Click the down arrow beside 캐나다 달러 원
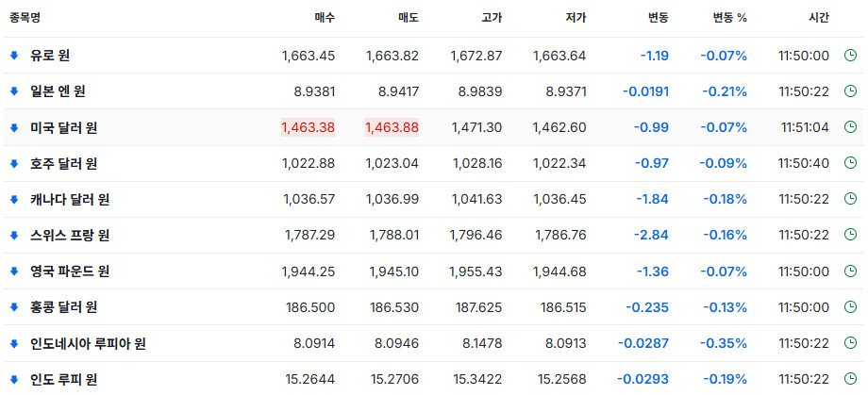 14,199
